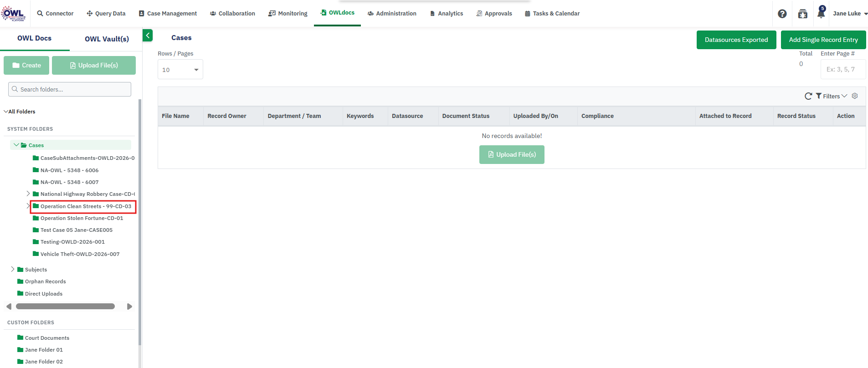Click the Court Documents folder icon
This screenshot has width=868, height=368.
(x=20, y=338)
